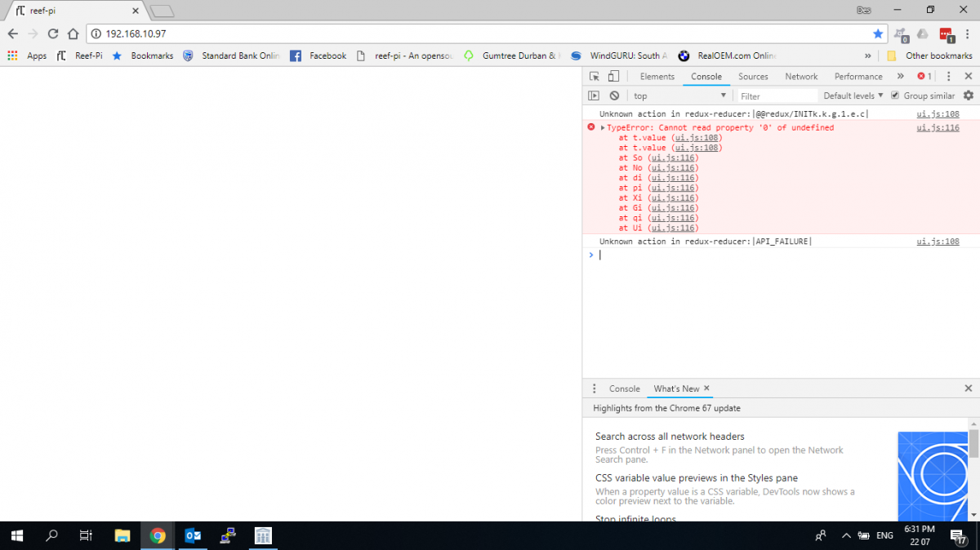
Task: Open the Default levels dropdown
Action: (x=853, y=95)
